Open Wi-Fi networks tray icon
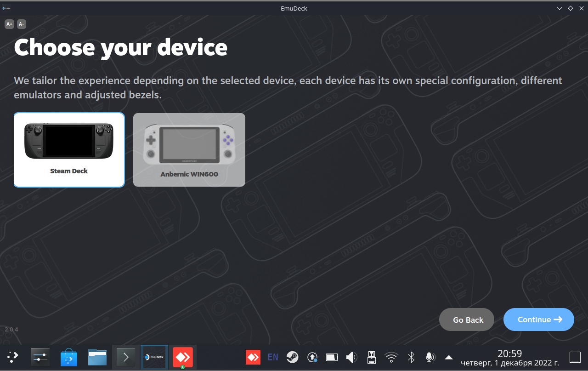Screen dimensions: 588x371 tap(391, 357)
